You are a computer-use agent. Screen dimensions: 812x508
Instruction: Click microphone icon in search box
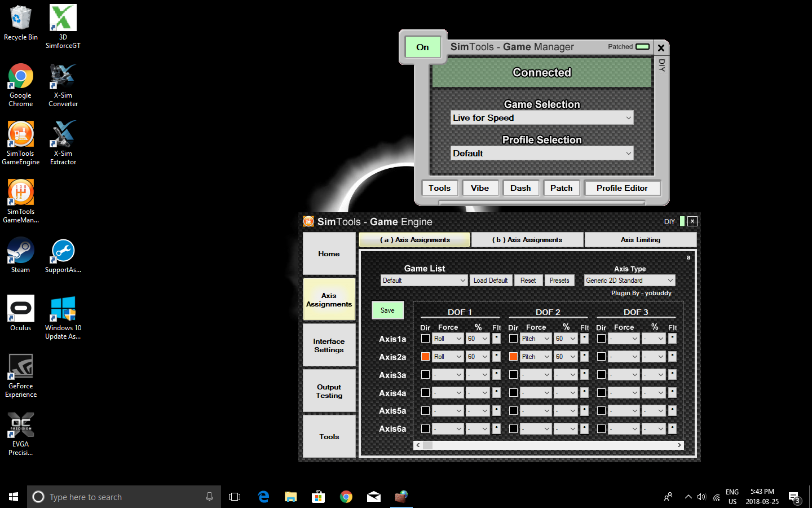coord(209,497)
